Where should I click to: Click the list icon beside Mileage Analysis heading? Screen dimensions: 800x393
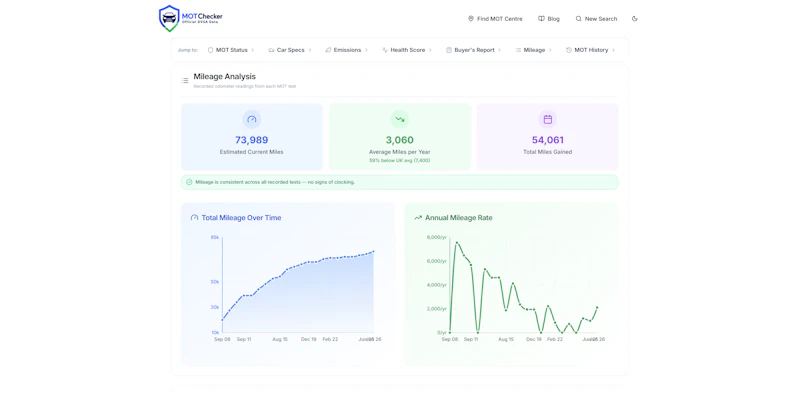point(185,81)
